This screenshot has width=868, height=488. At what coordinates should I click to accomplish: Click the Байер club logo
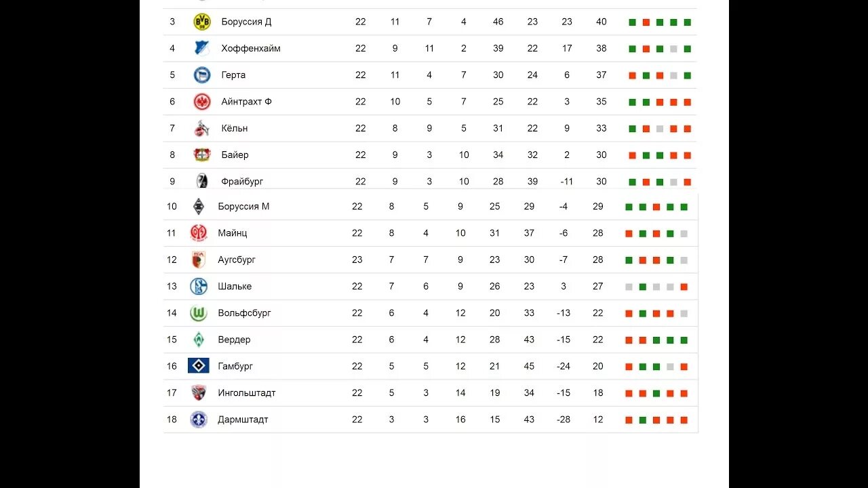tap(202, 155)
